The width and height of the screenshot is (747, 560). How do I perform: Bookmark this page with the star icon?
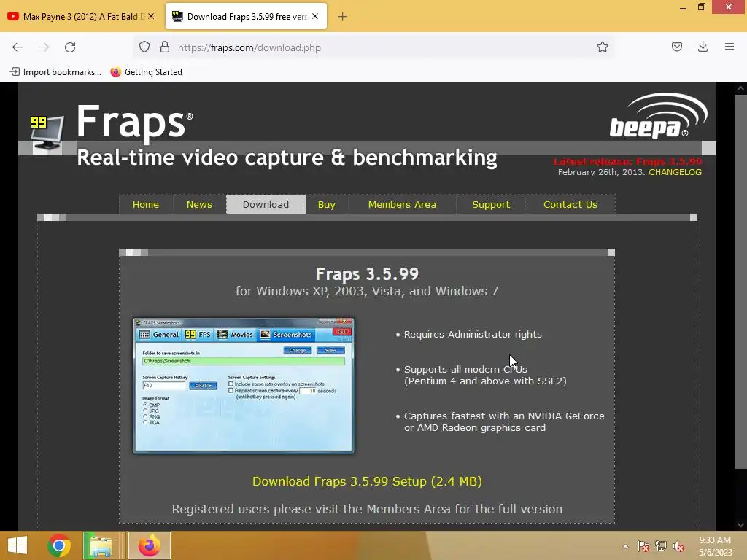tap(602, 47)
